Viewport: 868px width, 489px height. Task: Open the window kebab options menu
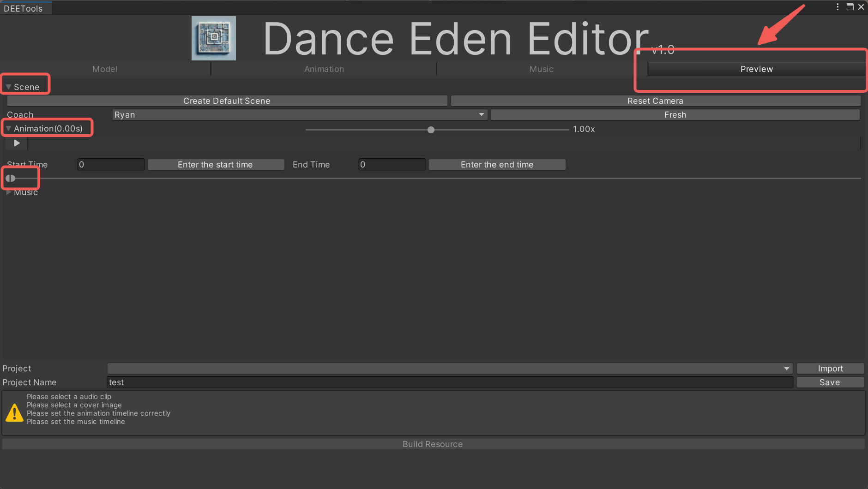tap(838, 7)
